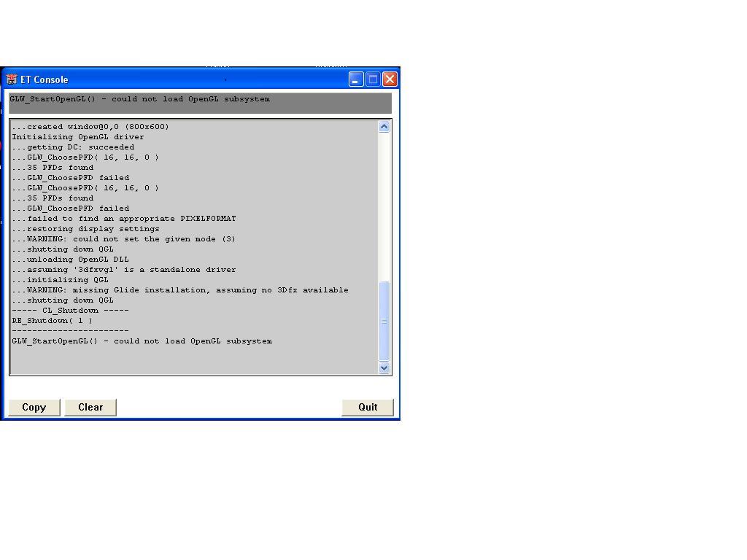
Task: Maximize the ET Console window
Action: (x=373, y=79)
